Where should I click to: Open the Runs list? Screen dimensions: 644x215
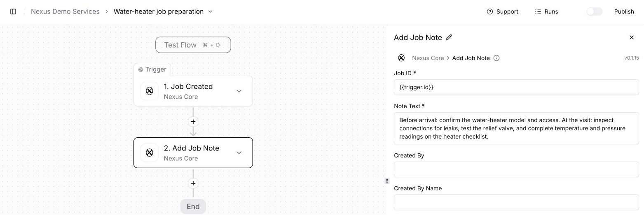546,12
